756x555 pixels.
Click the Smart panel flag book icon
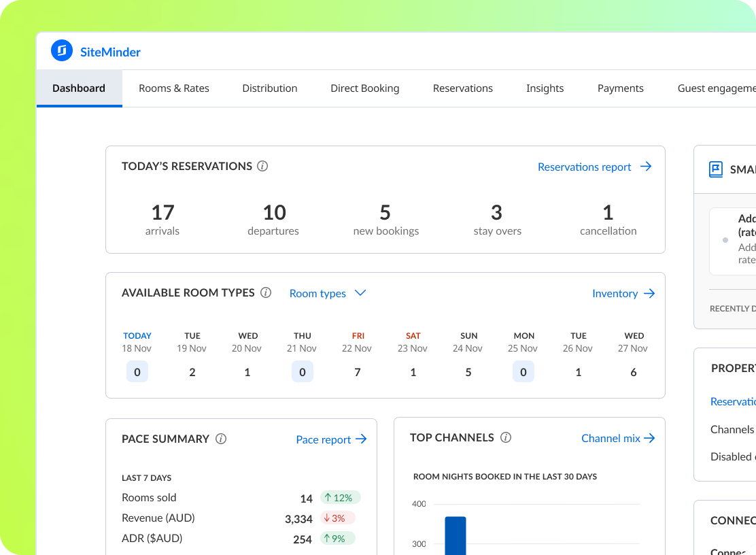(715, 169)
